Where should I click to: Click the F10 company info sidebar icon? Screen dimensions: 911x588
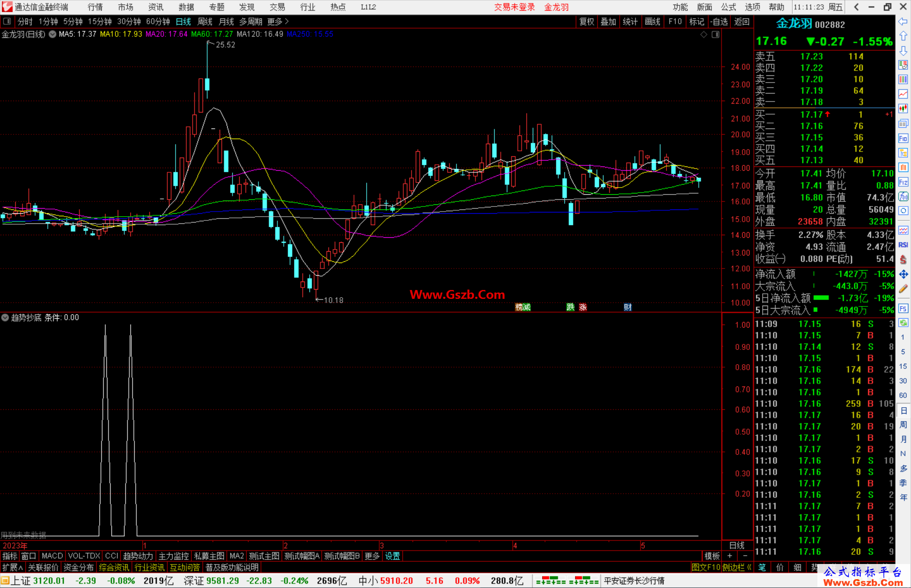click(903, 138)
